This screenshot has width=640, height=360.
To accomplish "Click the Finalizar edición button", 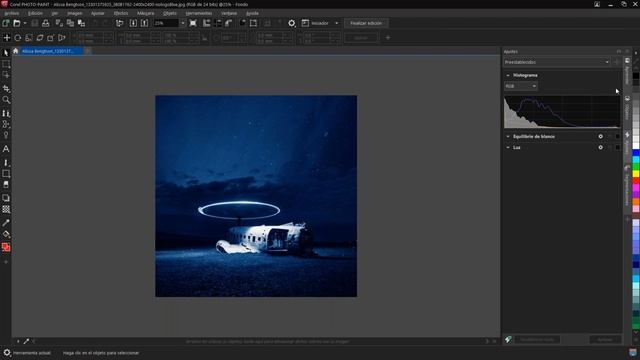I will pyautogui.click(x=366, y=23).
